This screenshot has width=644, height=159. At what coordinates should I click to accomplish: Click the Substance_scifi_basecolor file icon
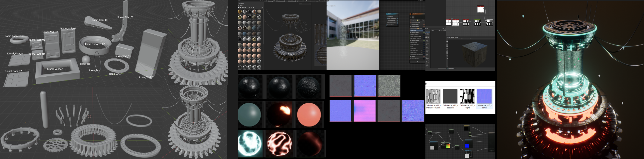(450, 96)
